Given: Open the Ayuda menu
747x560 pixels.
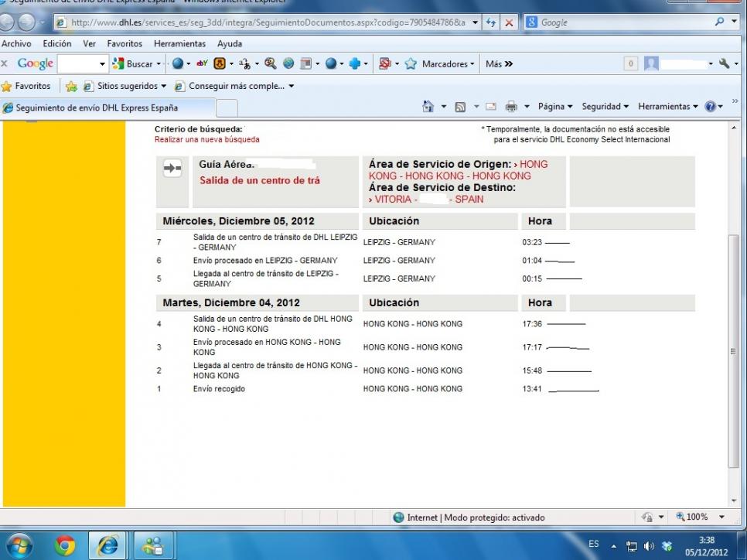Looking at the screenshot, I should (230, 43).
